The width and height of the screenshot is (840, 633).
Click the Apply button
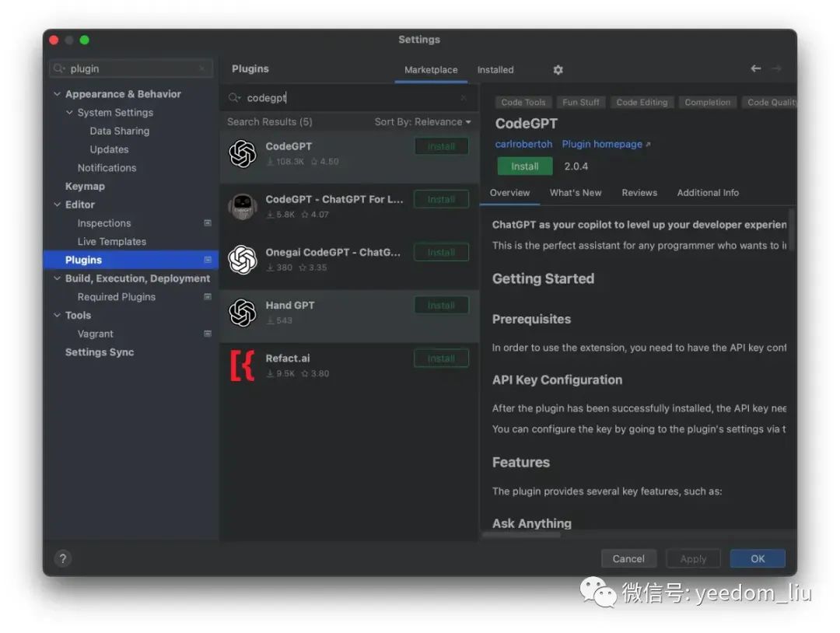pos(693,558)
